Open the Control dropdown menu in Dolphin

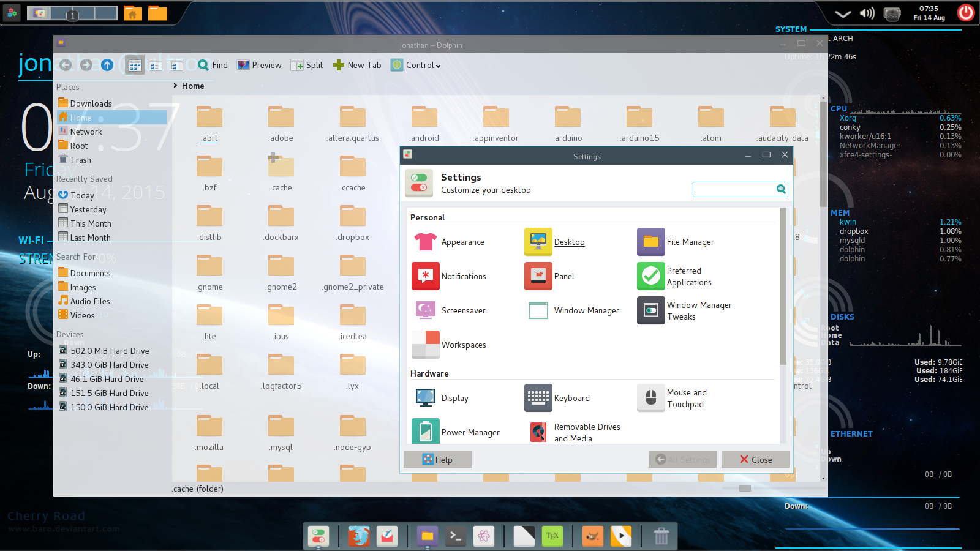[x=416, y=65]
